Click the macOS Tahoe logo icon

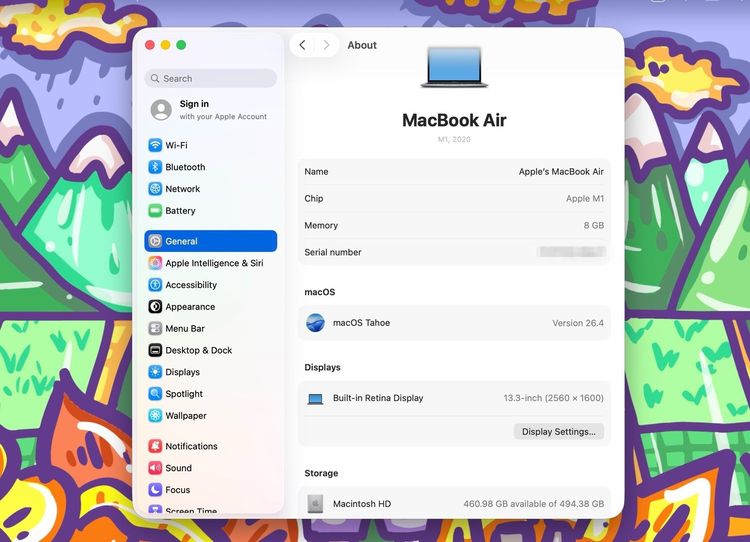[x=315, y=323]
